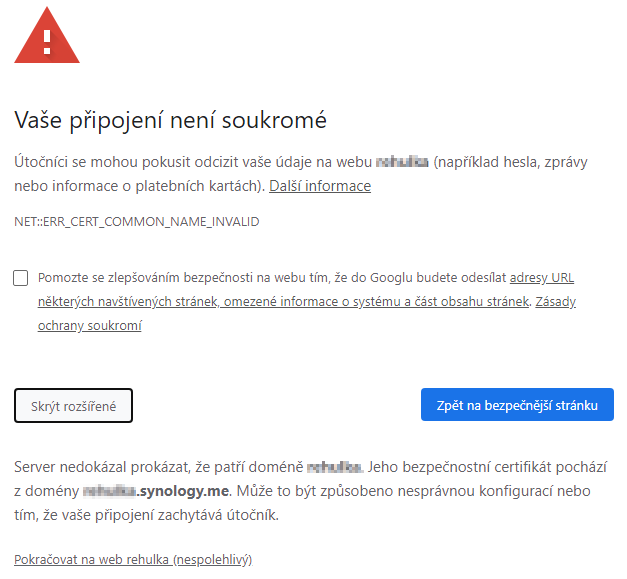Open the "Další informace" link
This screenshot has width=627, height=579.
point(320,186)
